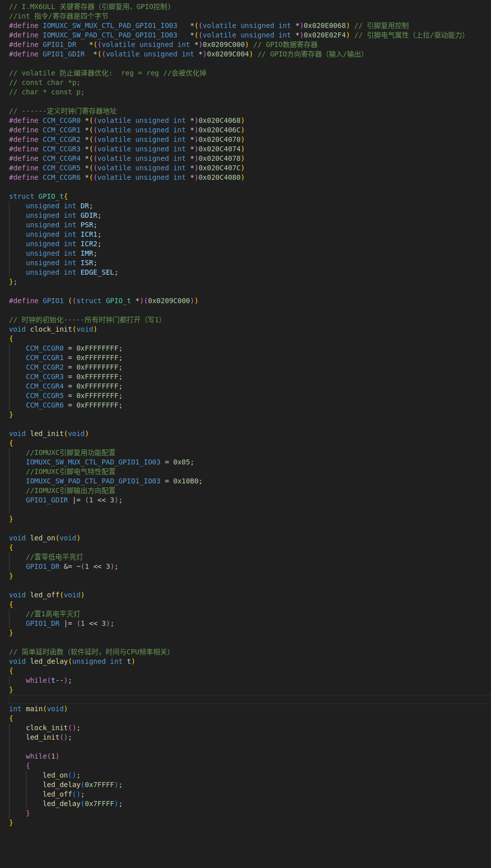Click the ICR2 struct member
Screen dimensions: 491x868
pos(89,244)
